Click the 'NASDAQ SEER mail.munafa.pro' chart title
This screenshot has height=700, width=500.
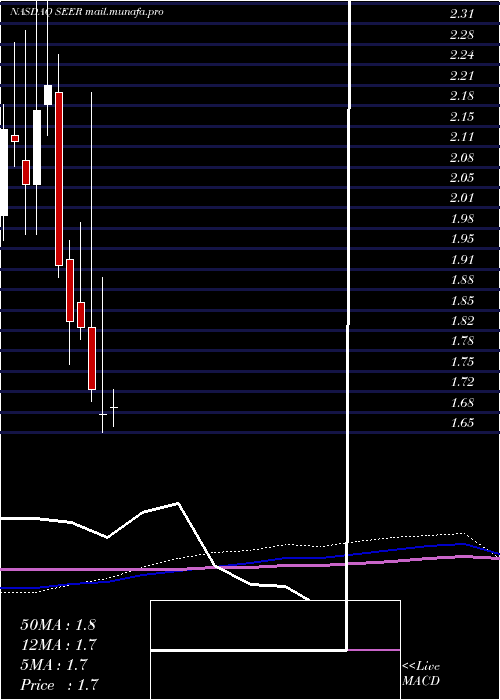pyautogui.click(x=87, y=12)
